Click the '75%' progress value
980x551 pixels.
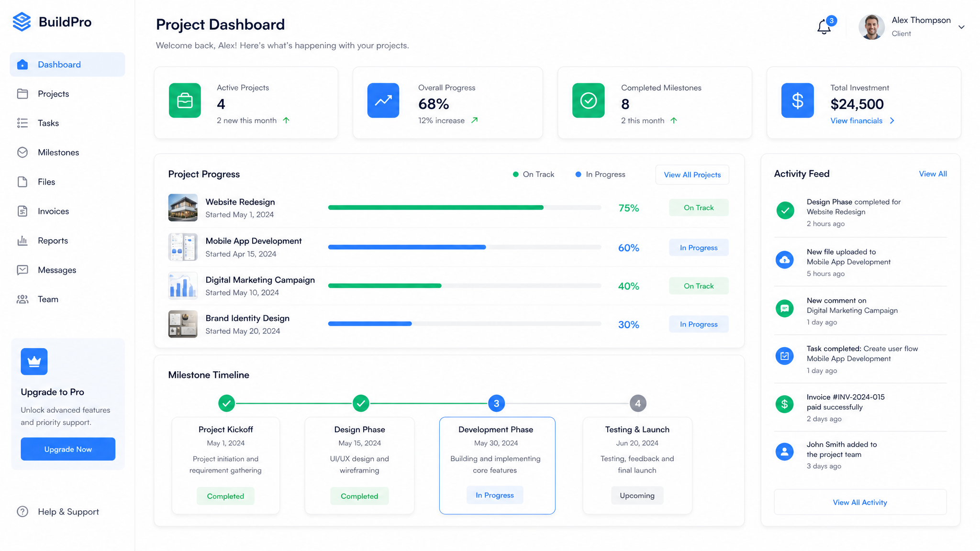tap(629, 208)
